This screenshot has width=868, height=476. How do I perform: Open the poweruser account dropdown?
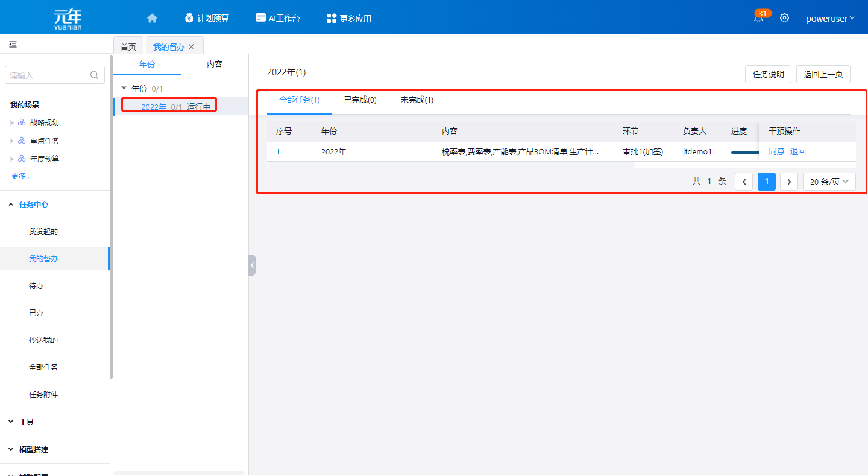click(x=829, y=18)
